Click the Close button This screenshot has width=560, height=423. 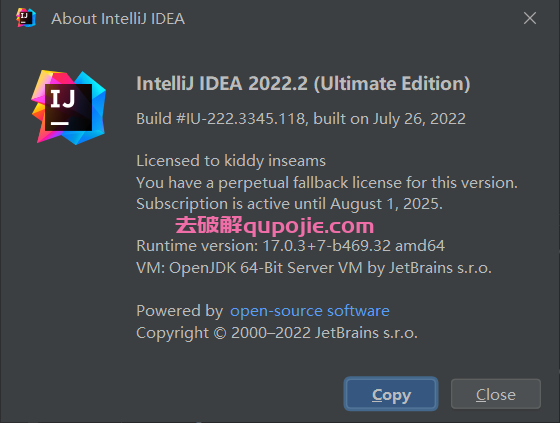496,394
